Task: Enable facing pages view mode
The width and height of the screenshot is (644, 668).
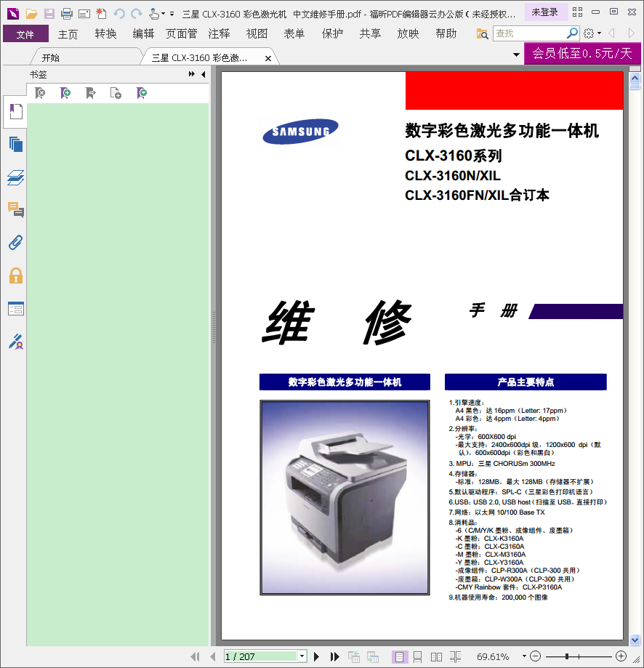Action: coord(436,657)
